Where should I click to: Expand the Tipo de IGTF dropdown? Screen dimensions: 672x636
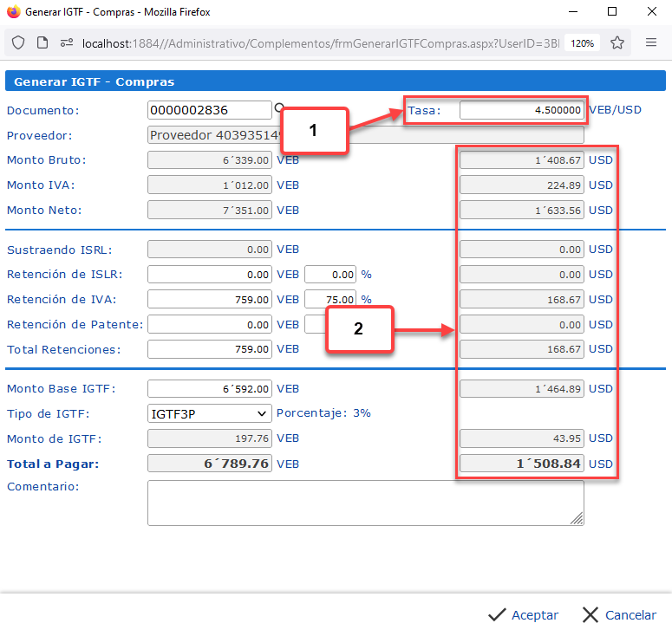(x=210, y=413)
